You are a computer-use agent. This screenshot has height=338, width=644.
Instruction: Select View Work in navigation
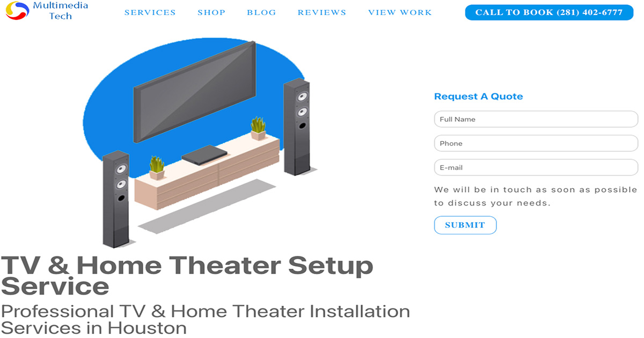tap(400, 12)
